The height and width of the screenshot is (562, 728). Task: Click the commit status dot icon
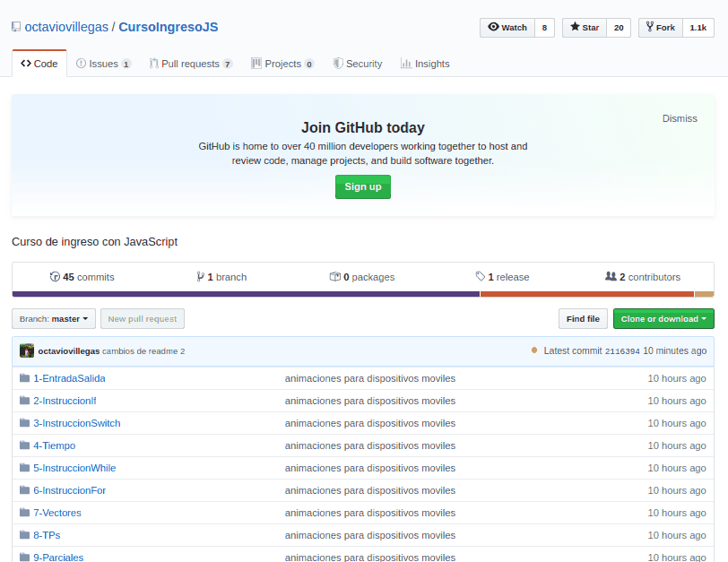coord(534,350)
